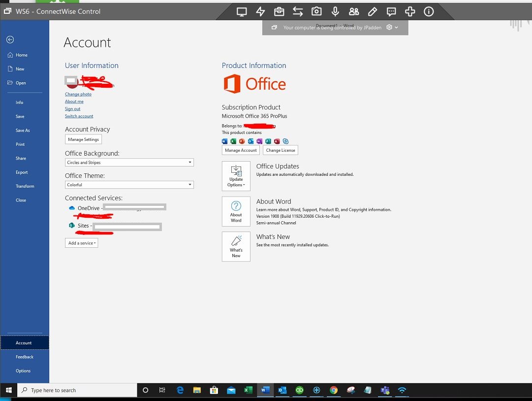This screenshot has width=532, height=401.
Task: Click the Manage Settings button
Action: point(83,139)
